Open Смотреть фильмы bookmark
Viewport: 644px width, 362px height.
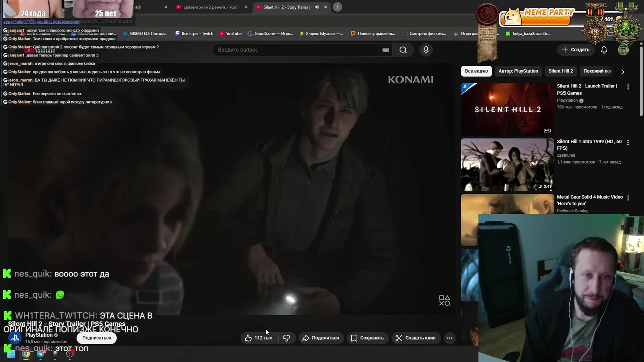tap(424, 34)
